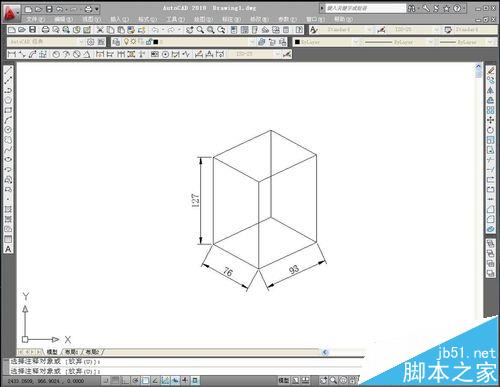Image resolution: width=500 pixels, height=387 pixels.
Task: Select the Rectangle drawing tool
Action: (x=8, y=110)
